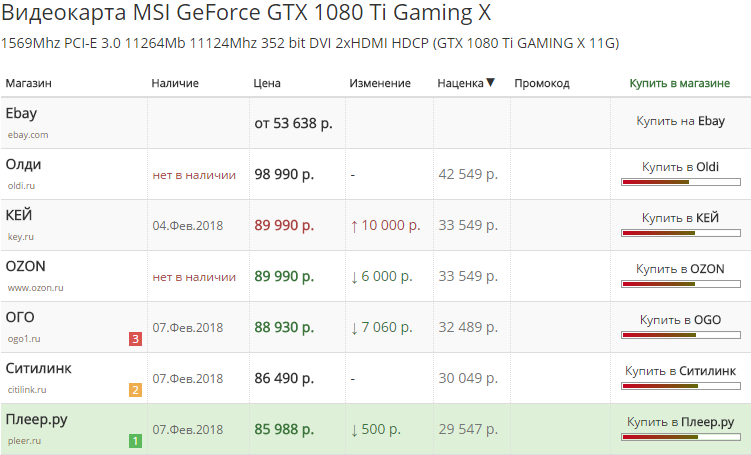Open Купить в Oldi link
This screenshot has width=751, height=455.
click(681, 167)
